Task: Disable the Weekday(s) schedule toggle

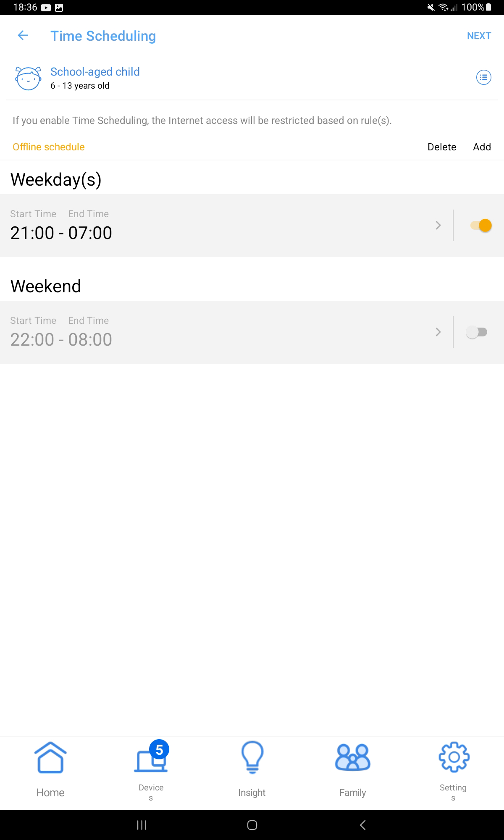Action: (x=480, y=226)
